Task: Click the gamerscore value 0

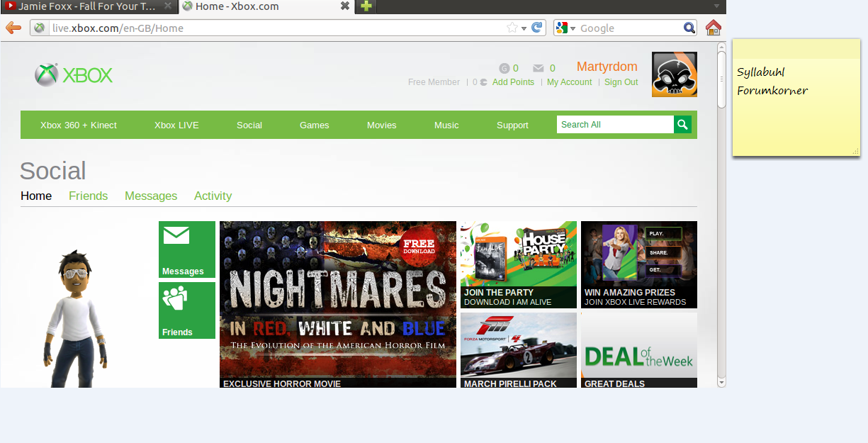Action: point(516,69)
